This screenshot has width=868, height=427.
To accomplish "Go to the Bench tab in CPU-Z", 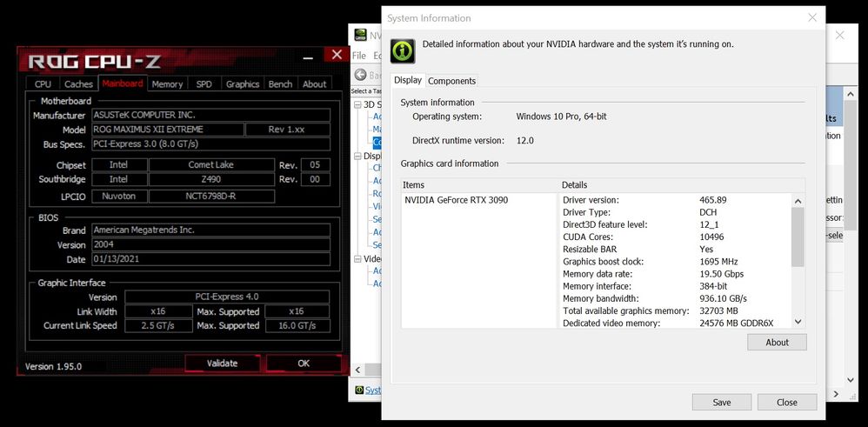I will coord(280,84).
